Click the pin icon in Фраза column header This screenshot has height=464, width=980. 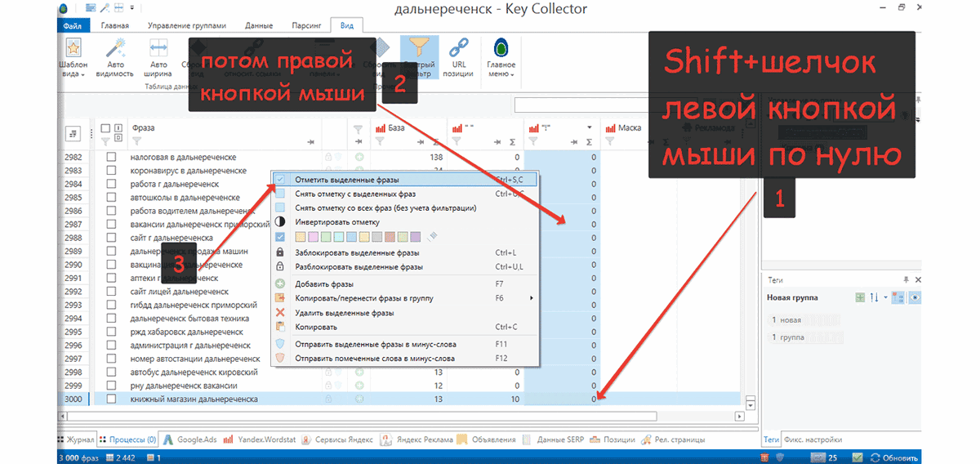coord(311,142)
